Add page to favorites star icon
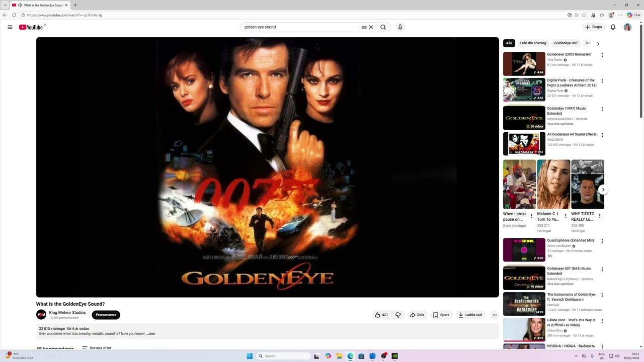 click(x=584, y=15)
